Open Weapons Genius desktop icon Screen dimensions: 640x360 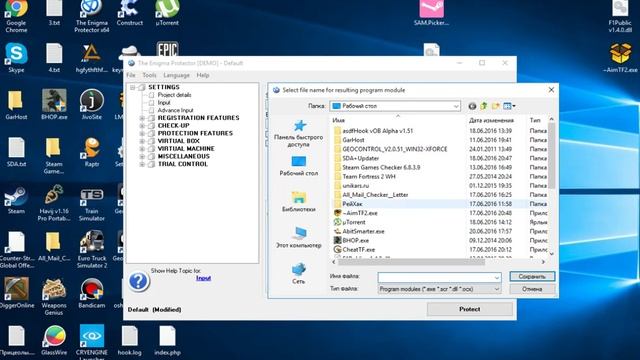point(54,297)
